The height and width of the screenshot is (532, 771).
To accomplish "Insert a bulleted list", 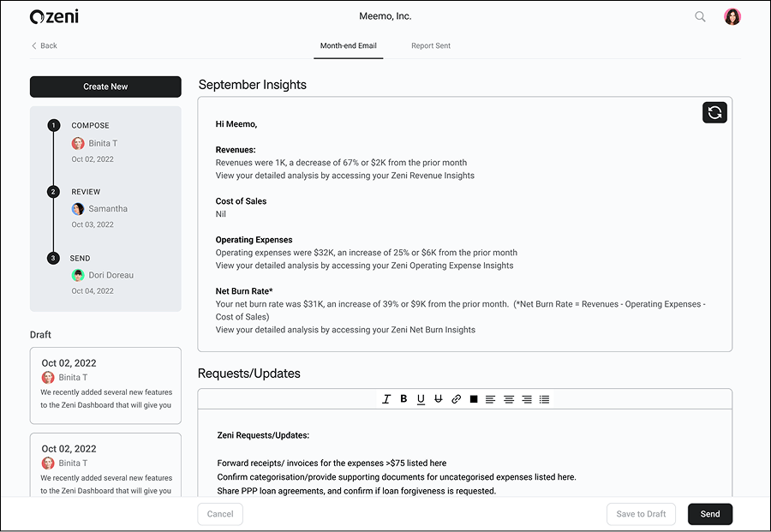I will tap(544, 399).
